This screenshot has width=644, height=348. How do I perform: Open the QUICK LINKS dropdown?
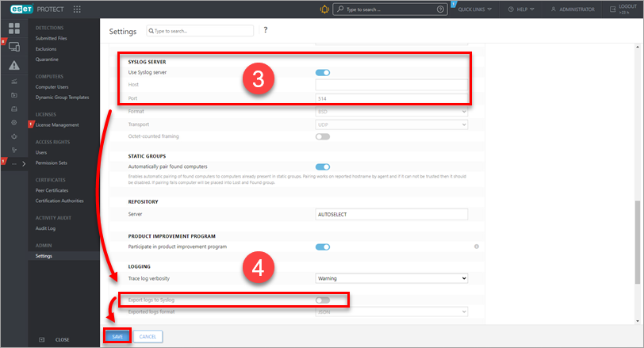(x=475, y=9)
